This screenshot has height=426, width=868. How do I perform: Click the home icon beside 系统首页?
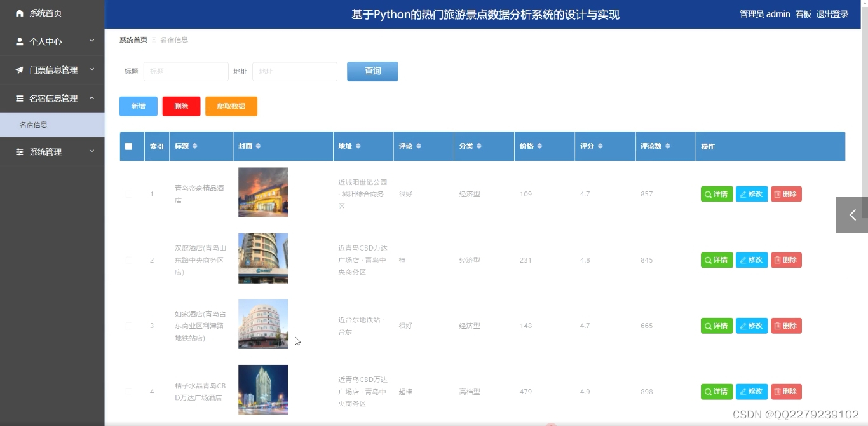tap(19, 12)
